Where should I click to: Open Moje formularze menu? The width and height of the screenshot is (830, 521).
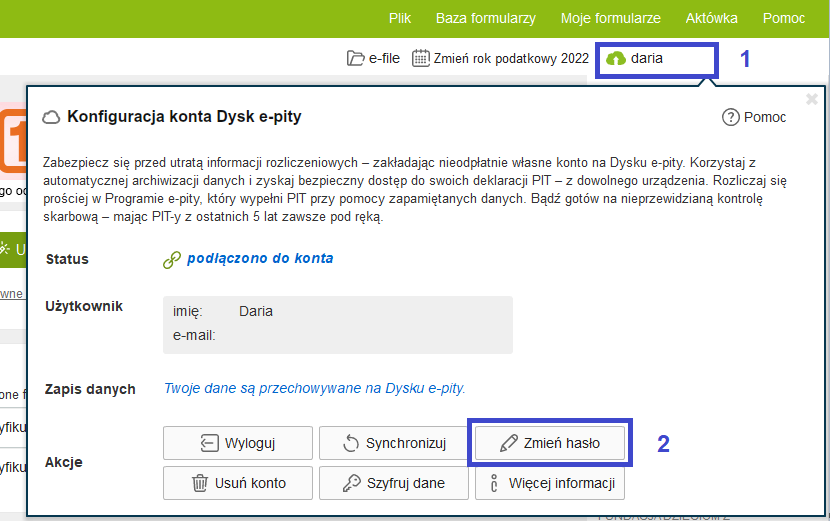tap(611, 18)
